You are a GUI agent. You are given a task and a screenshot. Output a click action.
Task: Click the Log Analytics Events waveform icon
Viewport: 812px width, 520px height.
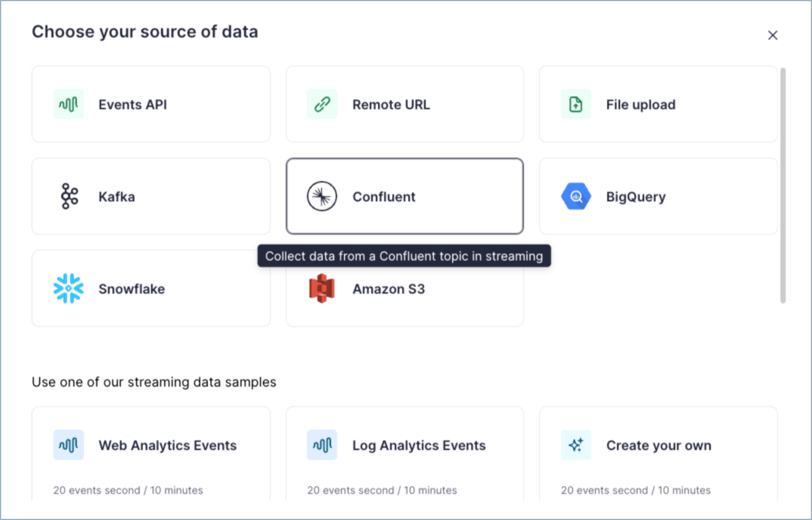pyautogui.click(x=322, y=445)
